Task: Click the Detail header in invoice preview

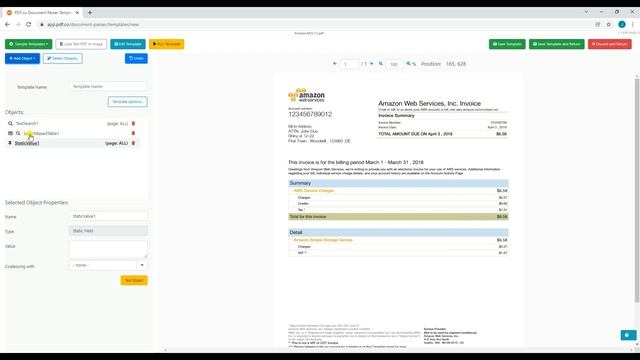Action: (x=398, y=232)
